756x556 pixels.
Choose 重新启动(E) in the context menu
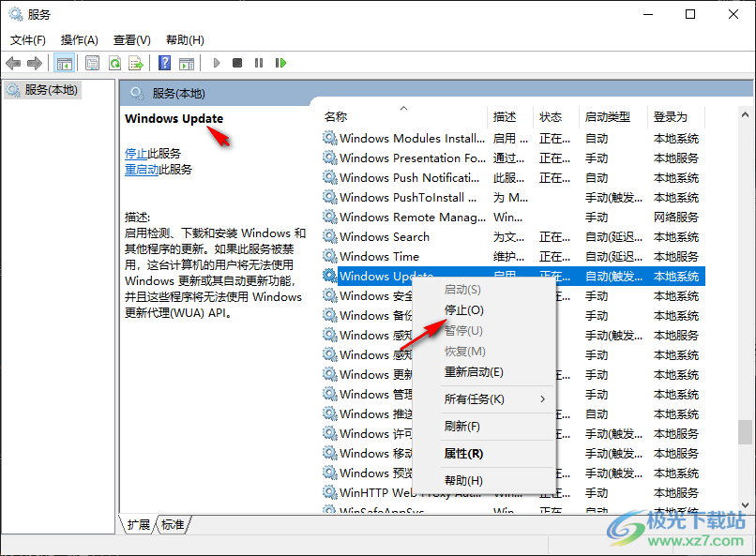484,372
